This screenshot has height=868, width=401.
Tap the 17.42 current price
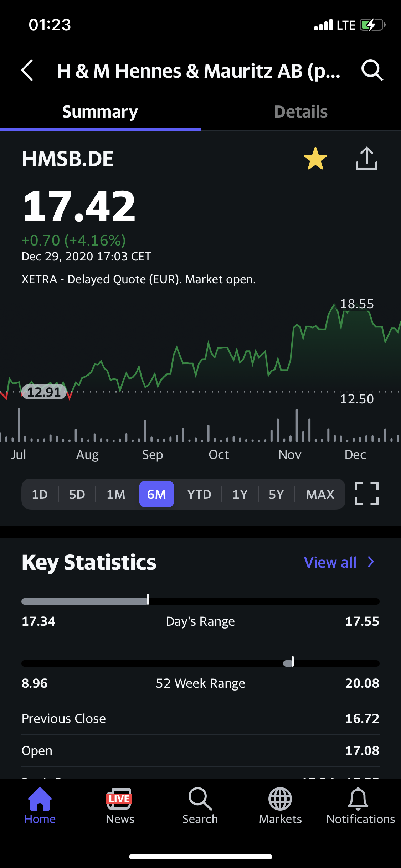point(79,206)
